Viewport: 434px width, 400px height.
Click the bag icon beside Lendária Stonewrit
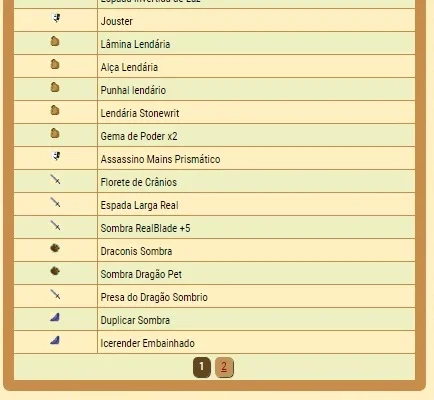click(x=55, y=110)
